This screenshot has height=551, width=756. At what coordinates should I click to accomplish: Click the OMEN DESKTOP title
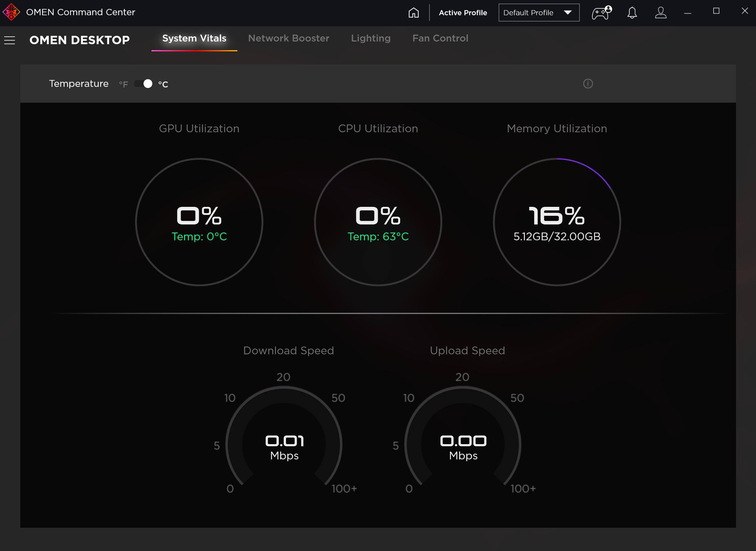[x=79, y=40]
